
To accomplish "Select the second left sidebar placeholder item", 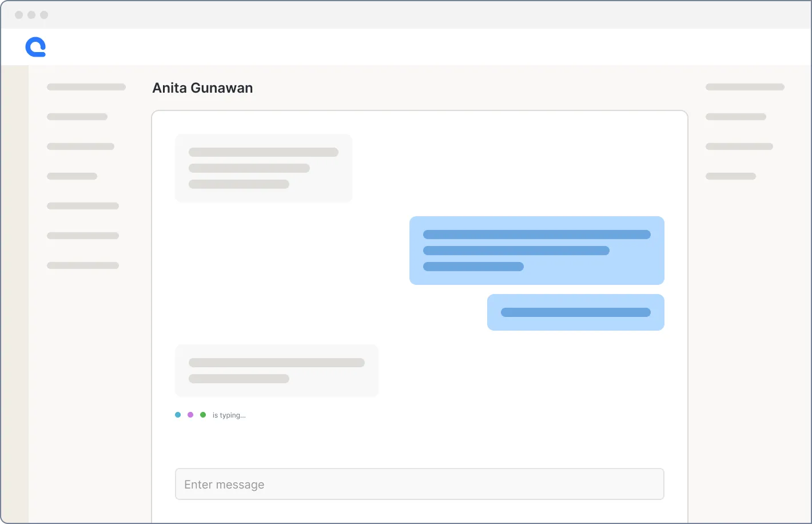I will 77,117.
